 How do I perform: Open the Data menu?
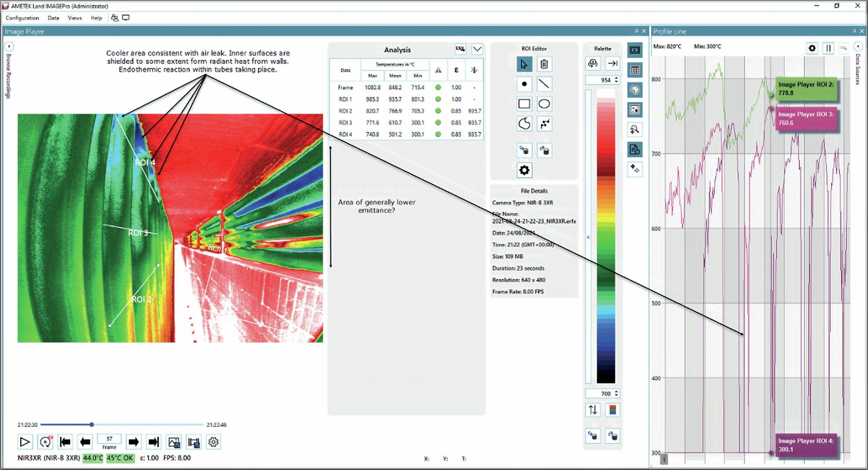tap(53, 18)
